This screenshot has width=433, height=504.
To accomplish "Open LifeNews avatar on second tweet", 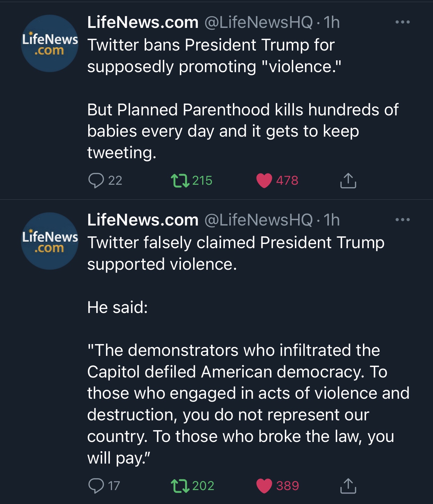I will tap(50, 241).
